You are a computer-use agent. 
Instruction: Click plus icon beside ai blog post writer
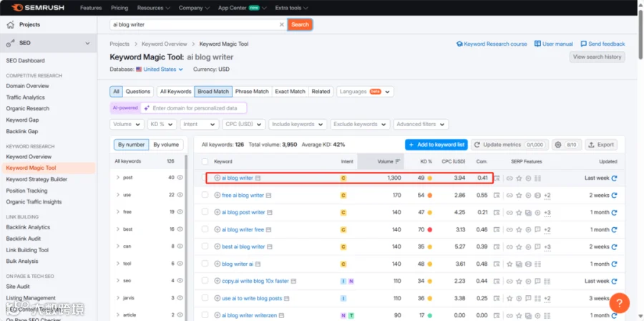coord(218,213)
